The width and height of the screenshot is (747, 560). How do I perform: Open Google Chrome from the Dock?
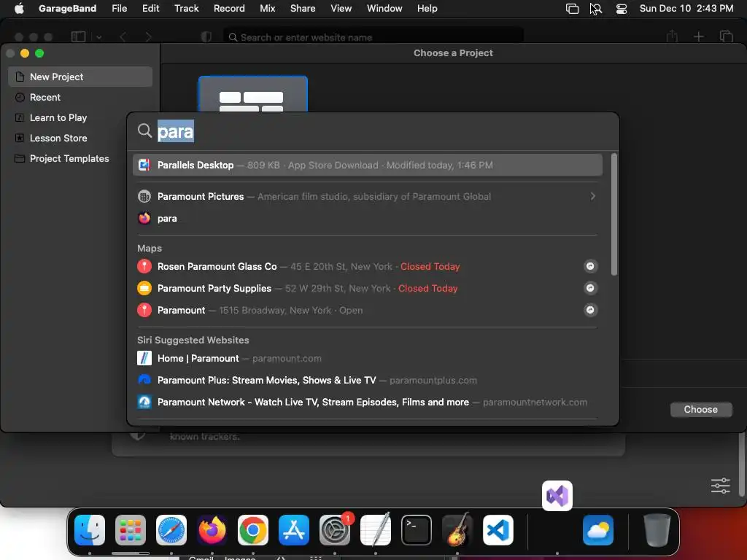click(x=253, y=530)
